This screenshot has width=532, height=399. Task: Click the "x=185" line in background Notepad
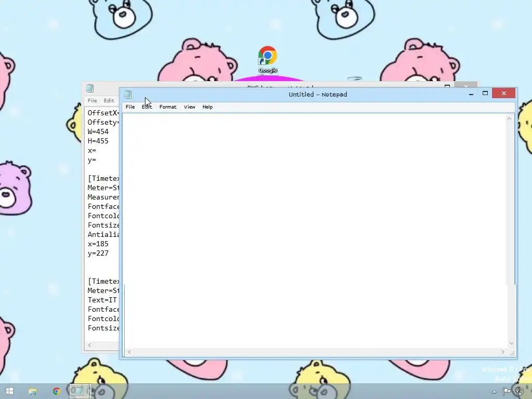coord(98,244)
